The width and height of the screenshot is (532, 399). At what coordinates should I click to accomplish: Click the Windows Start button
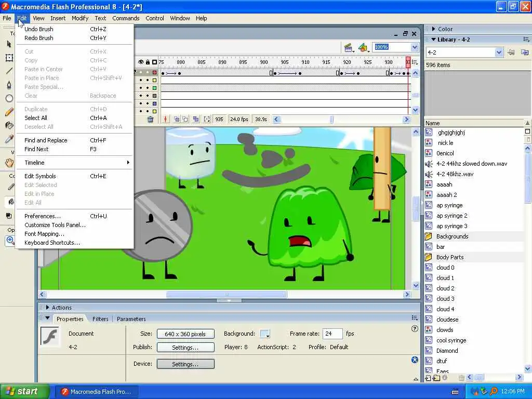coord(24,391)
